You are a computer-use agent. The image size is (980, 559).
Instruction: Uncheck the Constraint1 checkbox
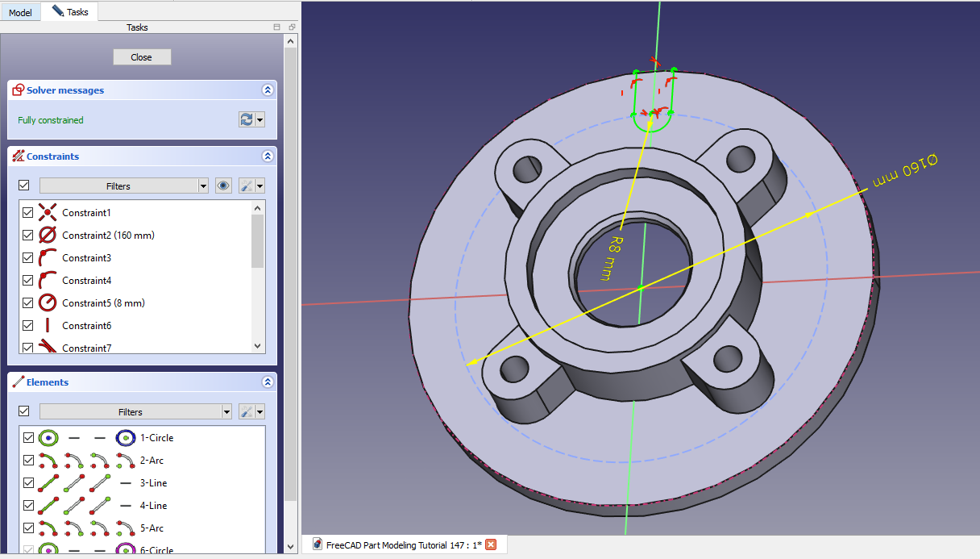(x=28, y=213)
